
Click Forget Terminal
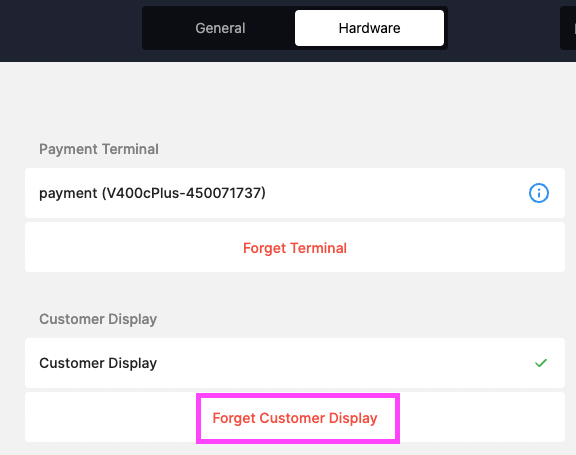coord(295,248)
